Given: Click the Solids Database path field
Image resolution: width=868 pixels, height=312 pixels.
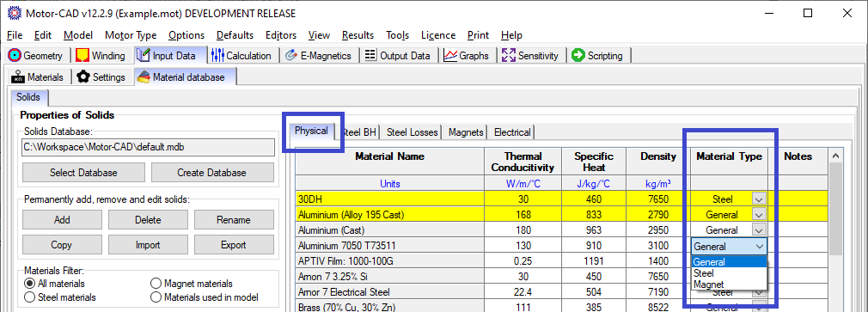Looking at the screenshot, I should click(x=148, y=147).
